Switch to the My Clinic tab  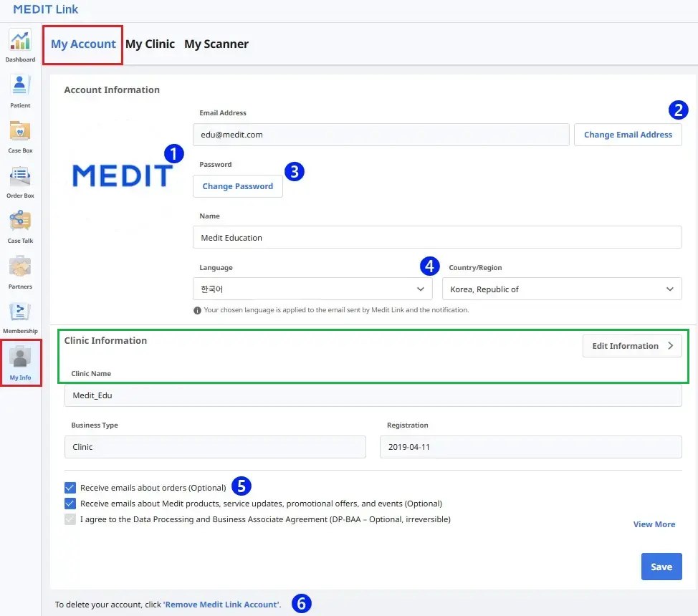150,44
